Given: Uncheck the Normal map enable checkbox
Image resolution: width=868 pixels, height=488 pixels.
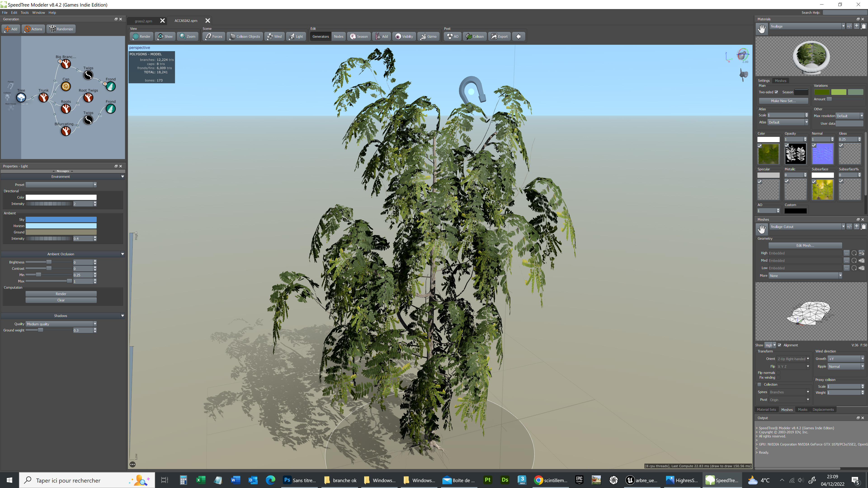Looking at the screenshot, I should click(814, 145).
